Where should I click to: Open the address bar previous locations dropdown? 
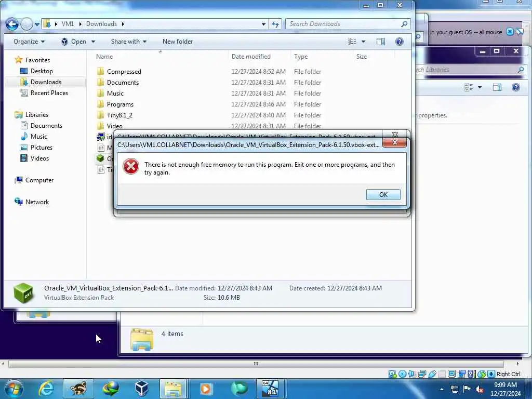[263, 24]
